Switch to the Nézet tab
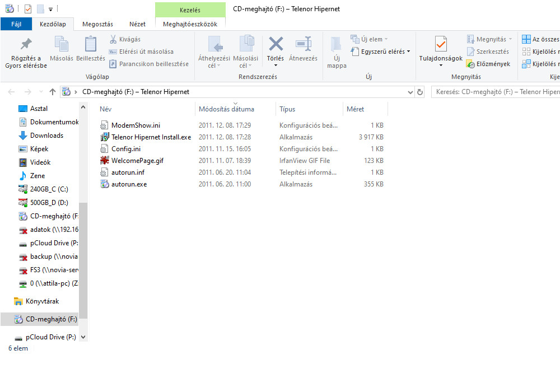This screenshot has width=560, height=392. click(x=138, y=24)
